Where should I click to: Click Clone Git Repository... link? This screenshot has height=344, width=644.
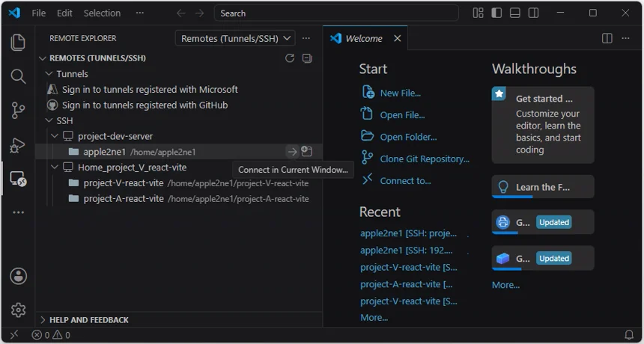point(425,159)
